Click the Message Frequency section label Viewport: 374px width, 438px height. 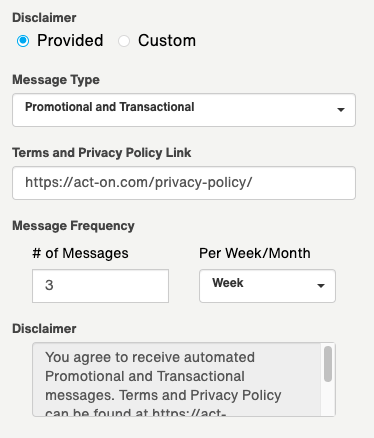pos(73,226)
